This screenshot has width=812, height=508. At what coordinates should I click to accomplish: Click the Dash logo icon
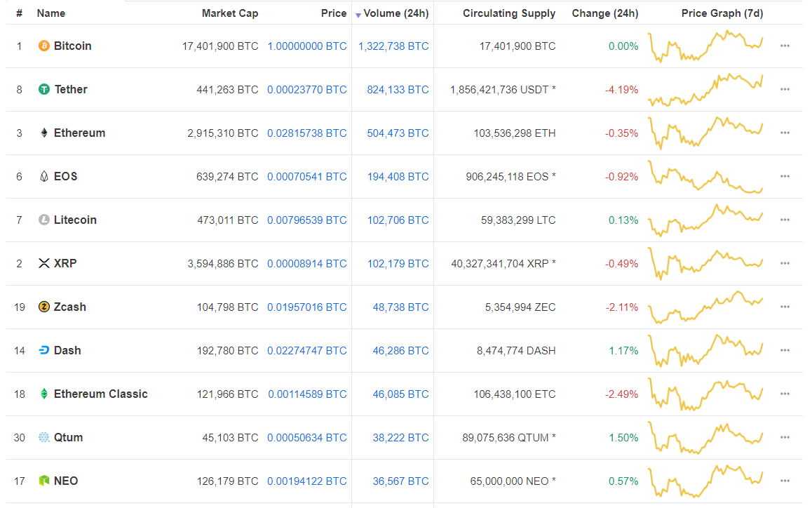44,351
